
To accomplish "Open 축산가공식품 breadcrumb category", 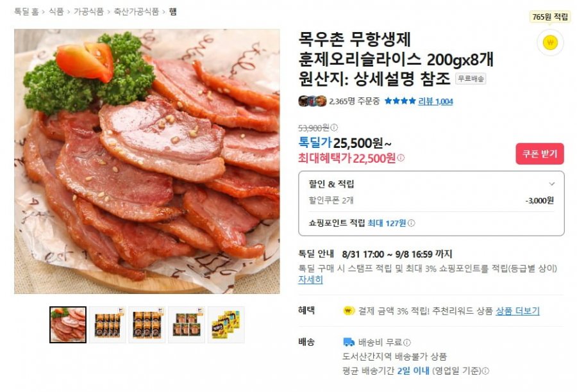I will [x=136, y=12].
